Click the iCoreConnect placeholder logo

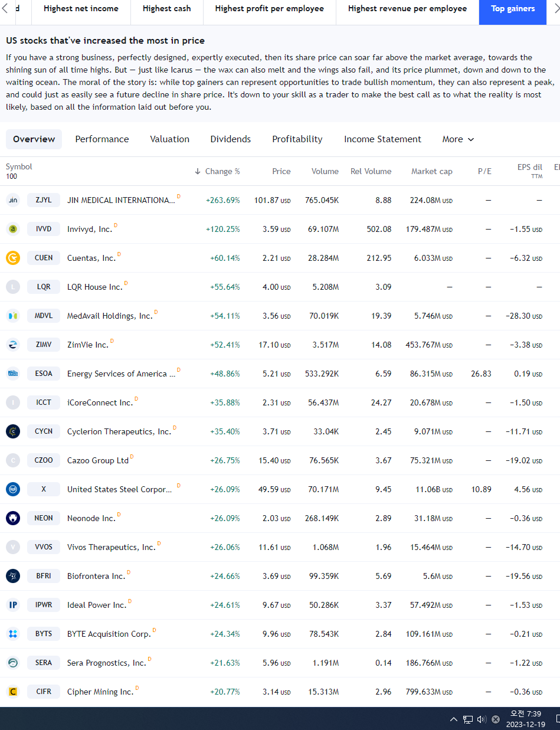[x=13, y=402]
